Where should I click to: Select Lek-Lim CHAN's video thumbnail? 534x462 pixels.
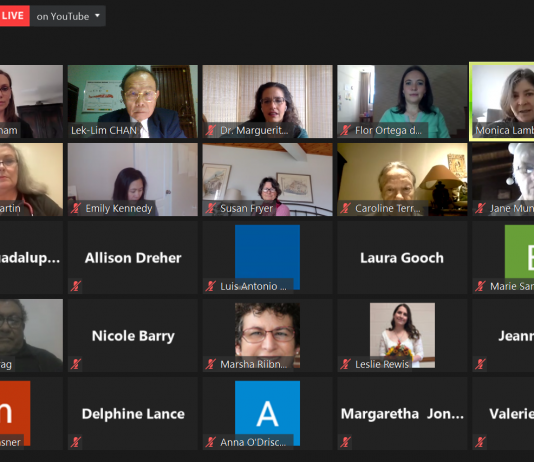click(133, 101)
